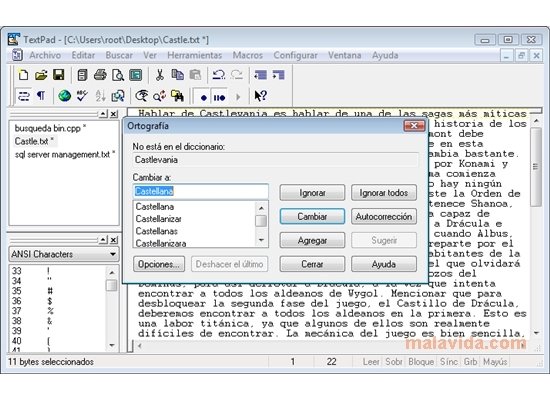Click the Bloque status bar indicator
Screen dimensions: 550x400
(x=421, y=361)
